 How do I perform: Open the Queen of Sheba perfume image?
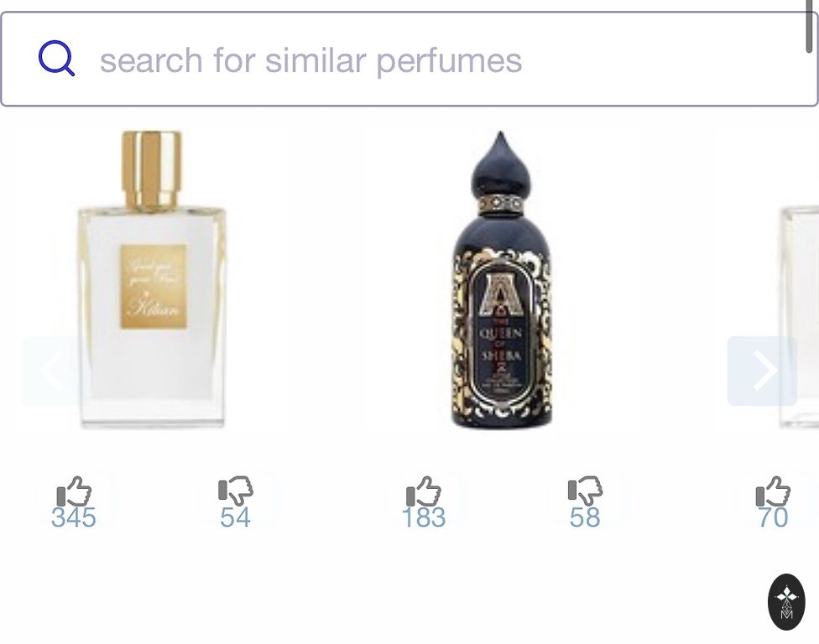[501, 280]
